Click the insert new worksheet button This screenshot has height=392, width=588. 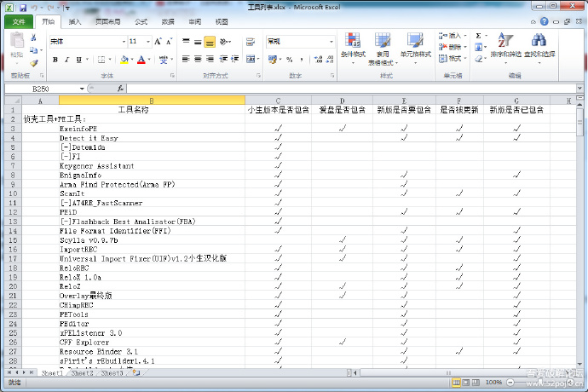pyautogui.click(x=136, y=373)
